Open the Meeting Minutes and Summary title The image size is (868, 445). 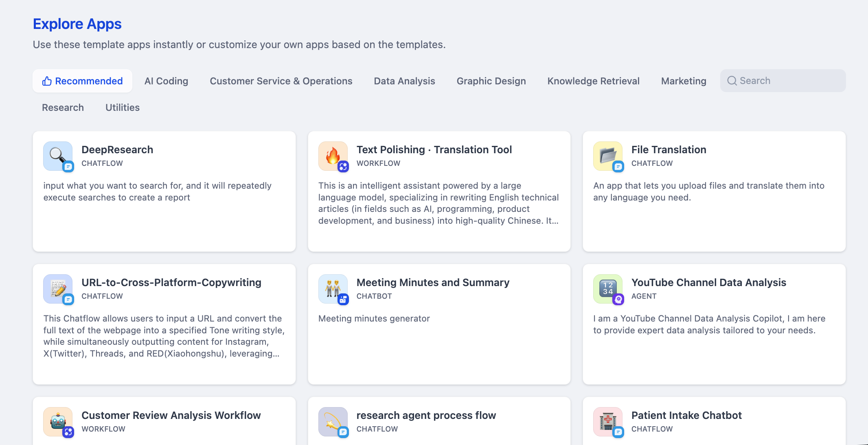tap(433, 282)
